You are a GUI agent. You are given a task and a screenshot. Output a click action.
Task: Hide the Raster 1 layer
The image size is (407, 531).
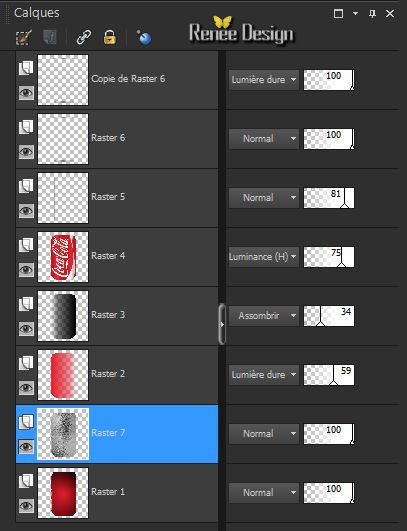26,506
